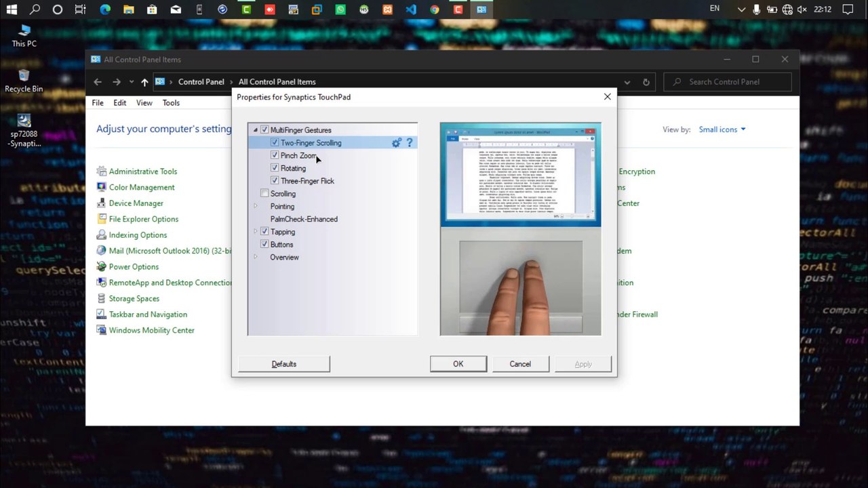Click Control Panel breadcrumb in address bar

[201, 82]
